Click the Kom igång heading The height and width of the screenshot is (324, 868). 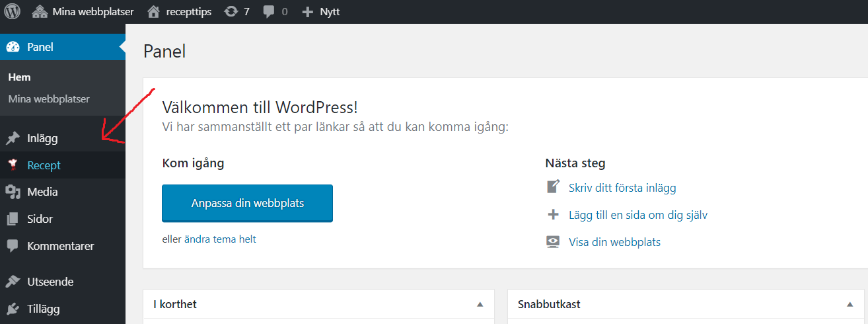pos(193,163)
